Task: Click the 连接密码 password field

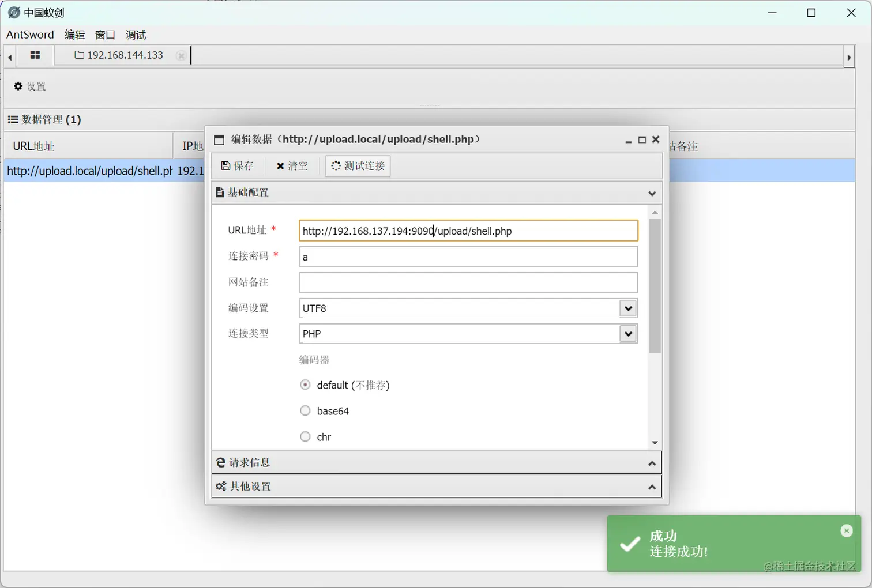Action: pos(468,257)
